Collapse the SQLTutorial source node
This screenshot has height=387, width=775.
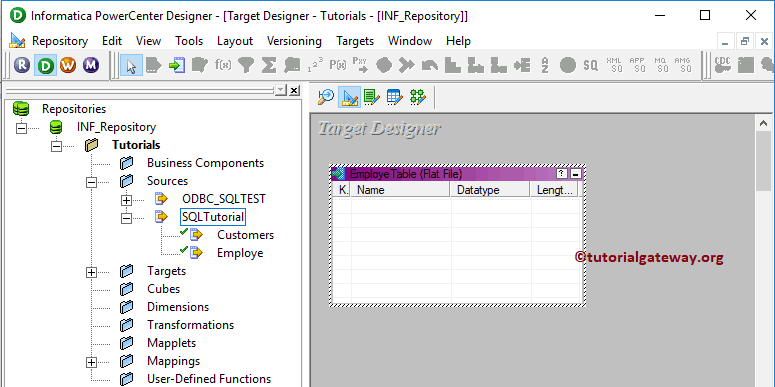tap(127, 217)
